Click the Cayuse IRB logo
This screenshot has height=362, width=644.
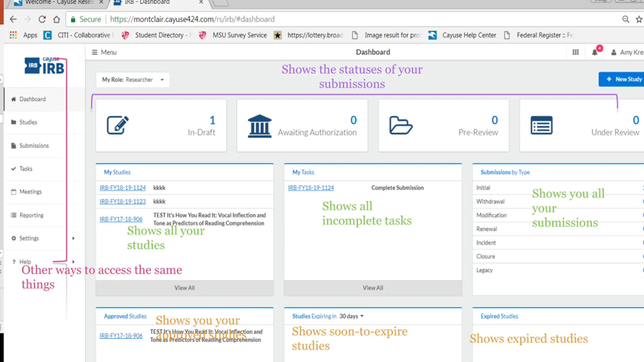pyautogui.click(x=44, y=66)
